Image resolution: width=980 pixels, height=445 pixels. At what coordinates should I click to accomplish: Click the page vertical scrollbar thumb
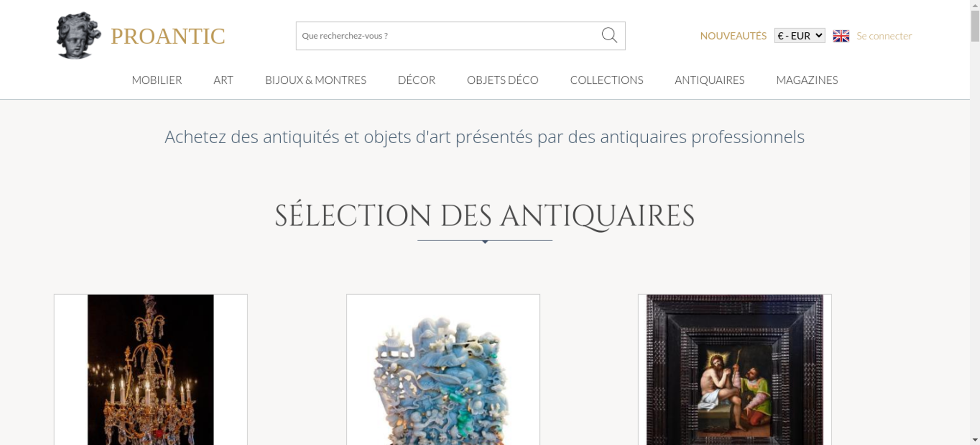(975, 25)
